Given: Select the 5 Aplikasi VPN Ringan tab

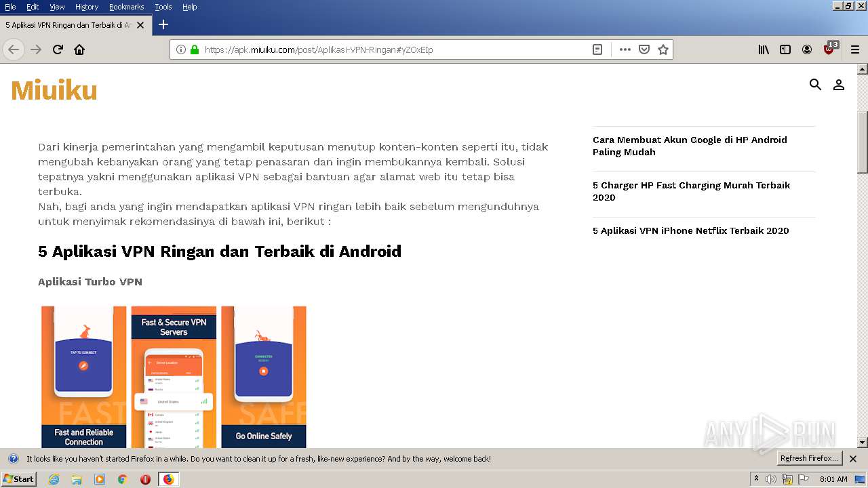Looking at the screenshot, I should click(75, 25).
